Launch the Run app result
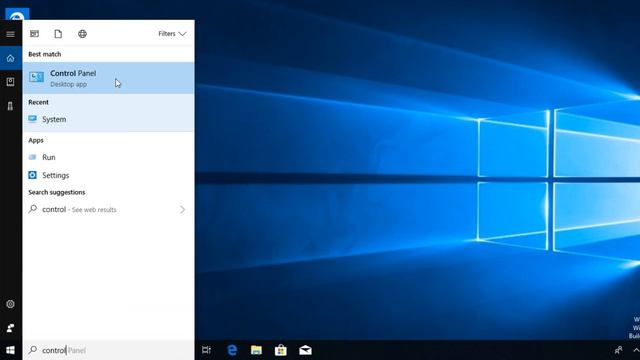The height and width of the screenshot is (360, 640). tap(109, 157)
